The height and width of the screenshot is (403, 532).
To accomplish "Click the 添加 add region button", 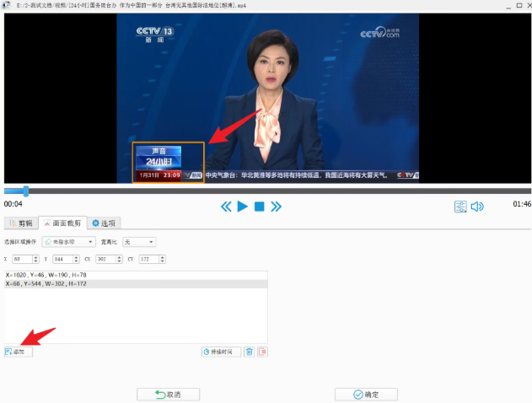I will click(x=19, y=352).
